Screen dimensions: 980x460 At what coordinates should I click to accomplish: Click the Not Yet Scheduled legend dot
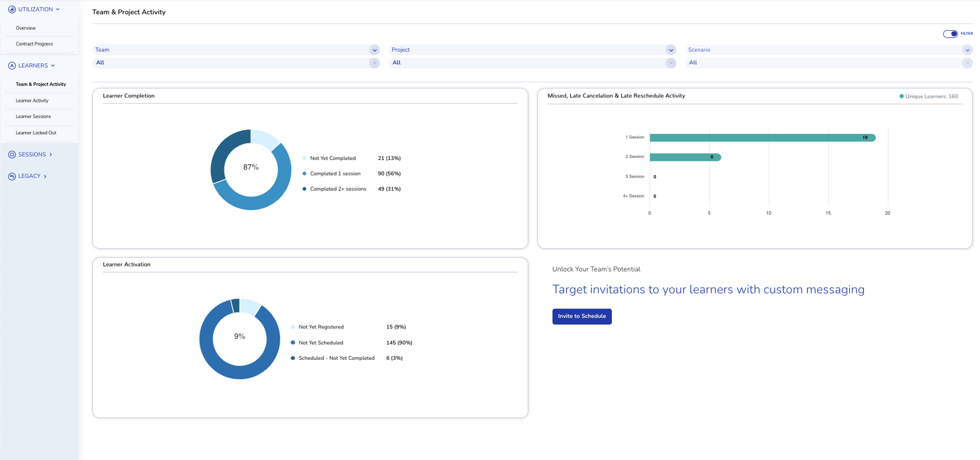(x=293, y=343)
